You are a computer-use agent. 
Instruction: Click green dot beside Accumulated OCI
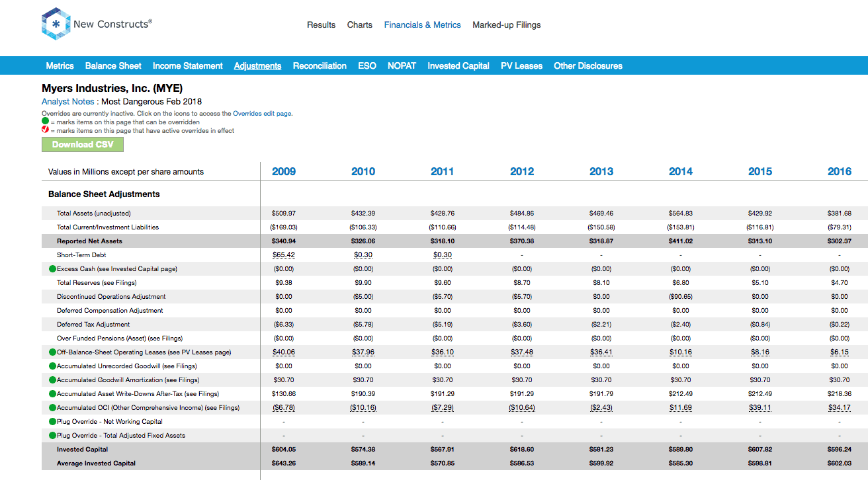tap(52, 408)
